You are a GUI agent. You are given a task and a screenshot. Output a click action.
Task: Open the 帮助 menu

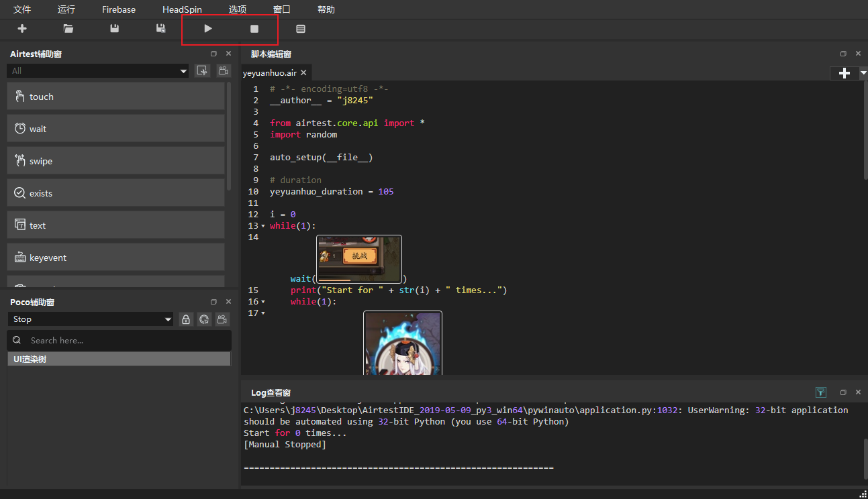pos(326,9)
